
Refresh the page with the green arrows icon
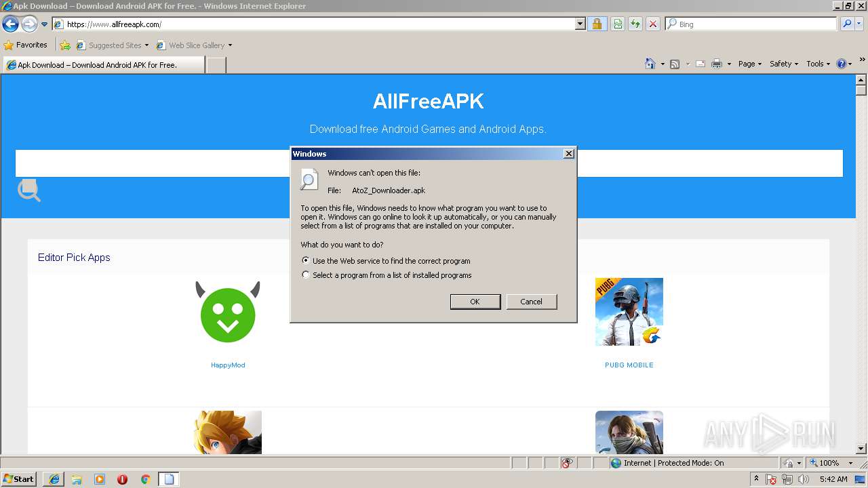(x=635, y=24)
